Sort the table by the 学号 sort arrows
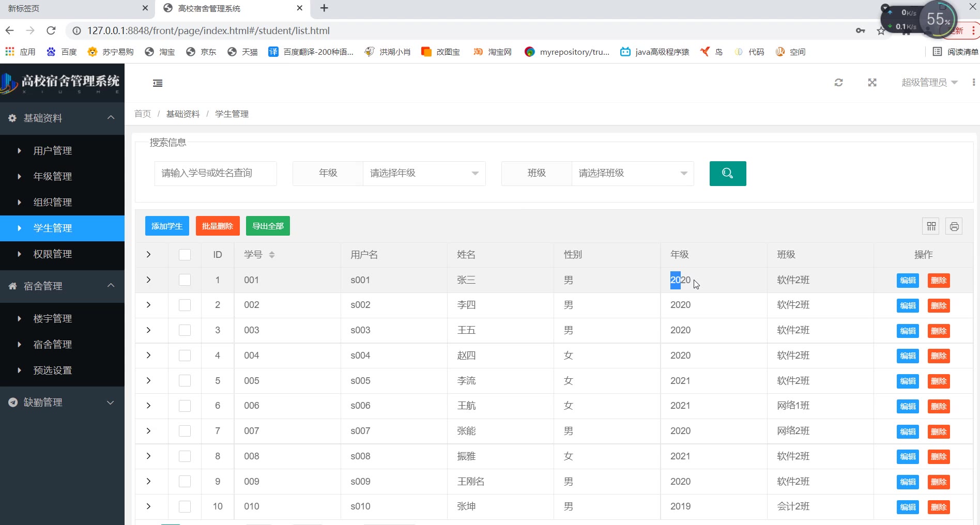Screen dimensions: 980x525 tap(272, 255)
